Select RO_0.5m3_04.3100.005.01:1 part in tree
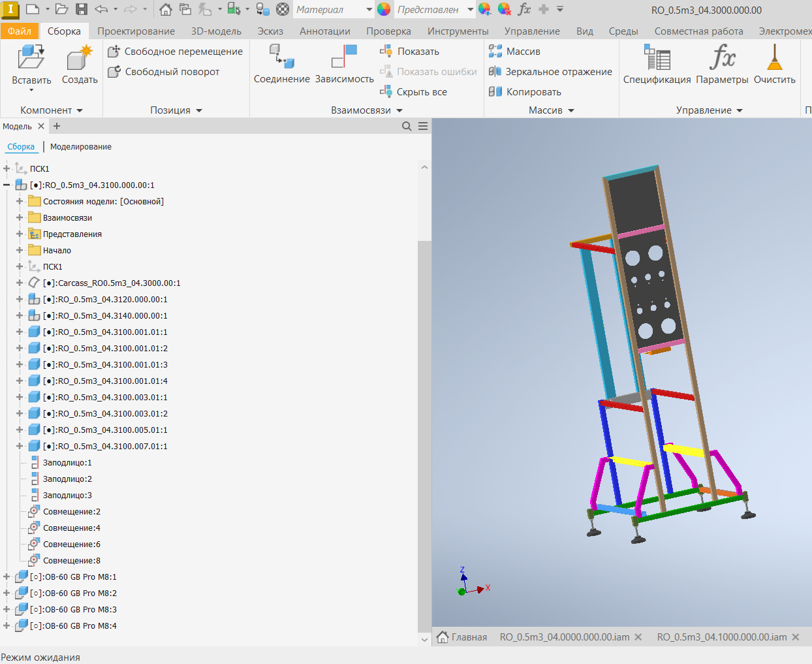Viewport: 812px width, 664px height. 105,430
